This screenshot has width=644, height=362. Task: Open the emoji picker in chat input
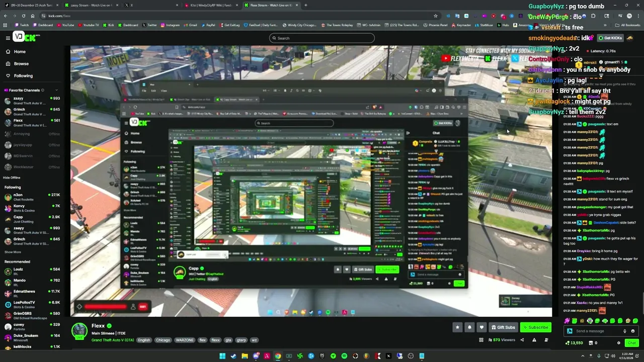633,331
